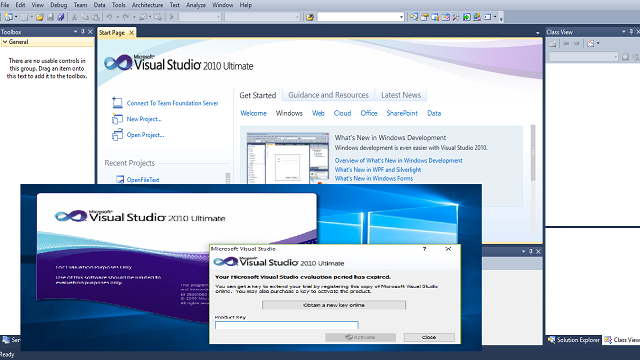Open the Team Explorer toolbar icon
Image resolution: width=640 pixels, height=360 pixels.
click(435, 17)
